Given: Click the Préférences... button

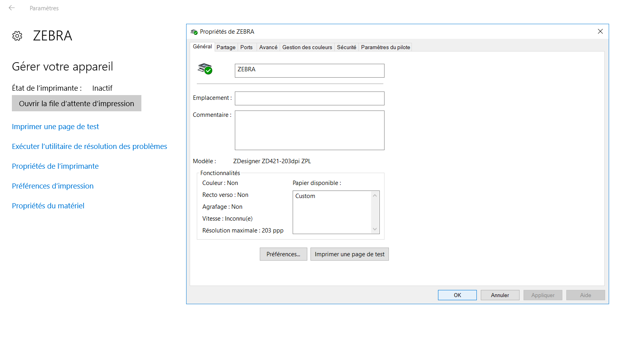Looking at the screenshot, I should pos(283,254).
